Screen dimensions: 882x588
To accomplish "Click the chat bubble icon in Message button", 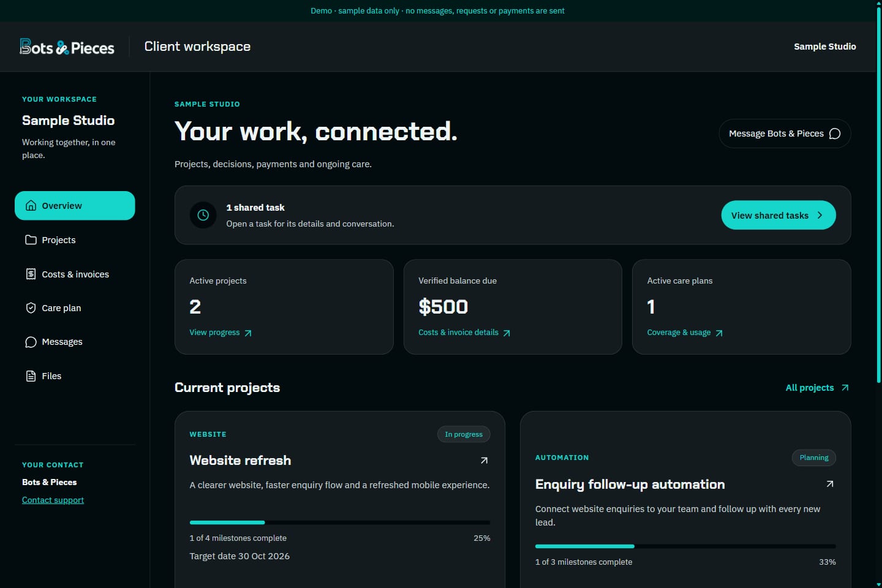I will tap(835, 134).
